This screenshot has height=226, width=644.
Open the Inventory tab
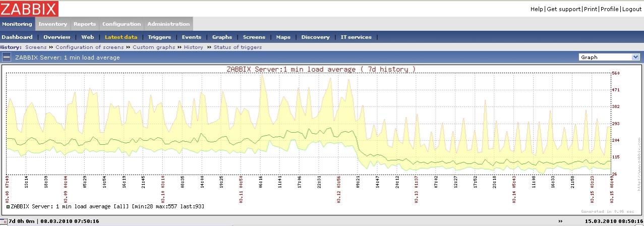[x=52, y=24]
